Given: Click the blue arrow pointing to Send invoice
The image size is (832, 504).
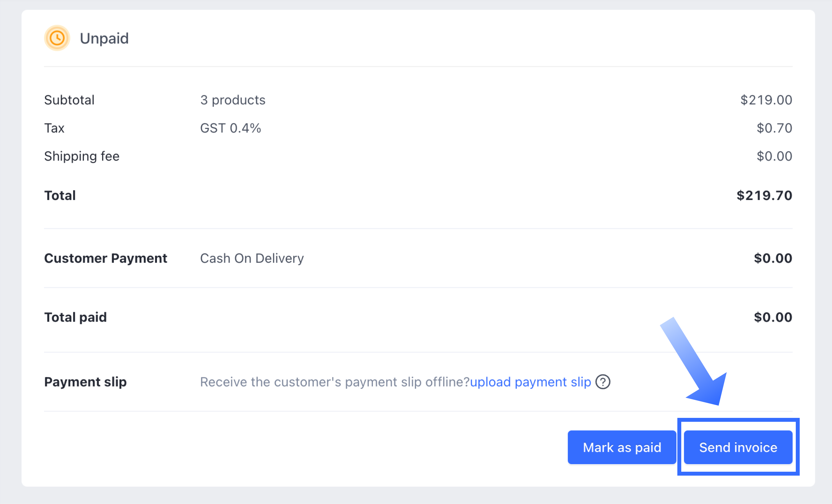Looking at the screenshot, I should tap(694, 361).
